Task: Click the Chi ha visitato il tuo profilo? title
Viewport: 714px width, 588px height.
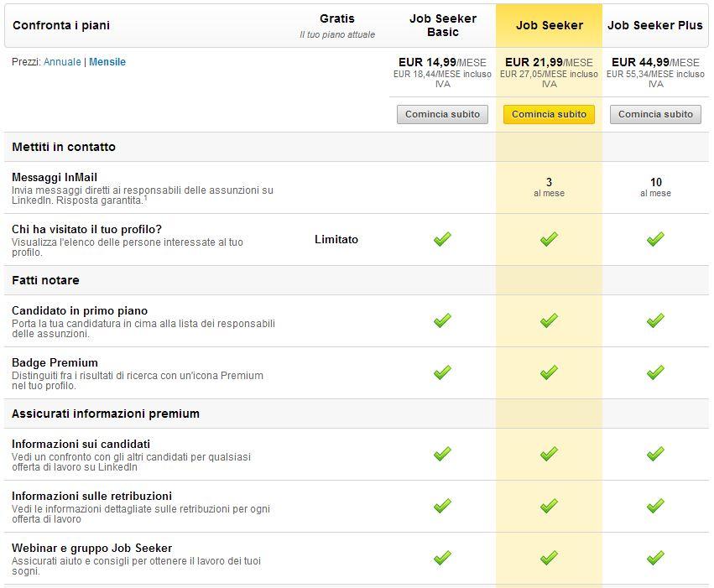Action: [x=87, y=229]
